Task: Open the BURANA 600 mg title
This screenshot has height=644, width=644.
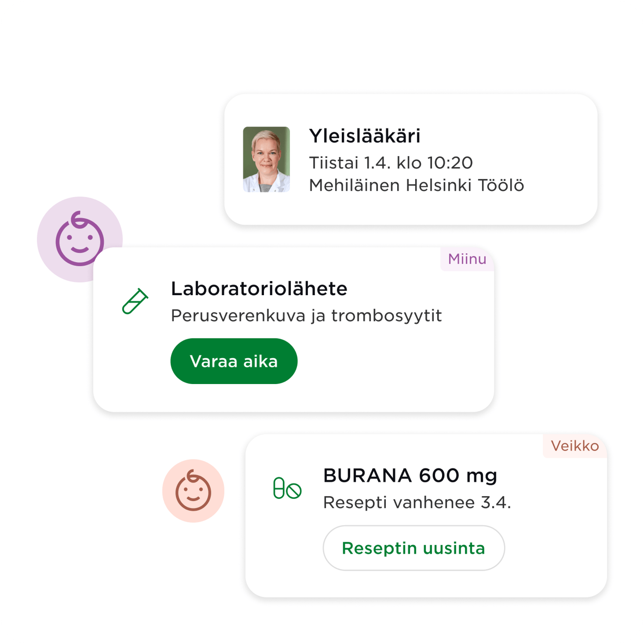Action: pos(410,476)
